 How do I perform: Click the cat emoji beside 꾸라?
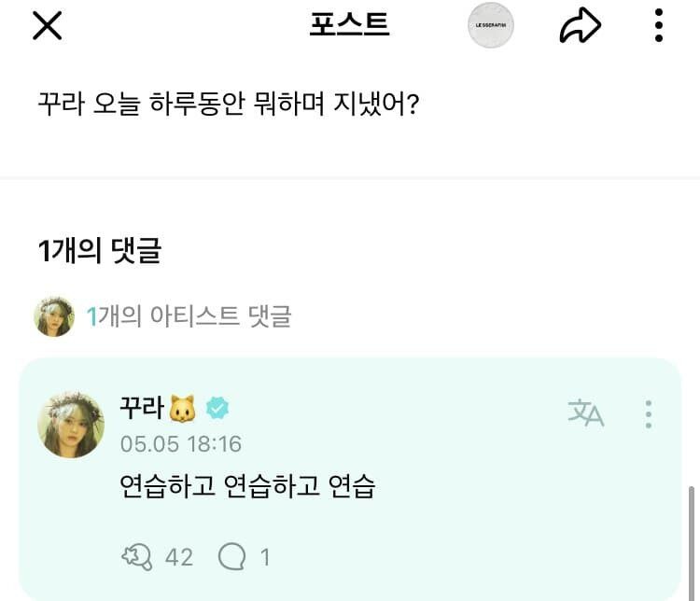point(183,409)
